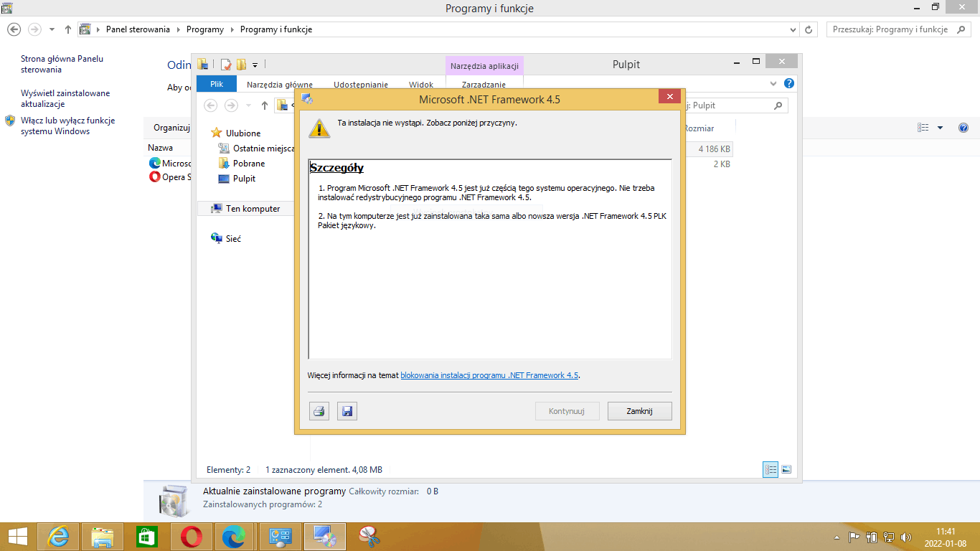Open the Snipping Tool on the taskbar
980x551 pixels.
click(369, 537)
